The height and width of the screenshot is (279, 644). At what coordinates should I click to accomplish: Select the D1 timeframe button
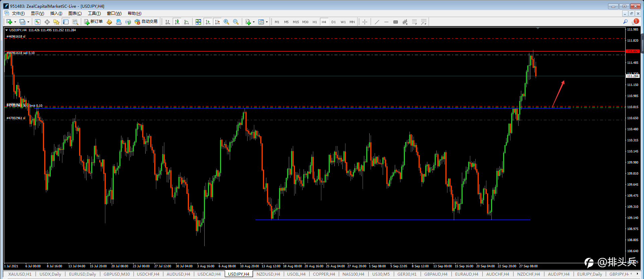tap(333, 22)
